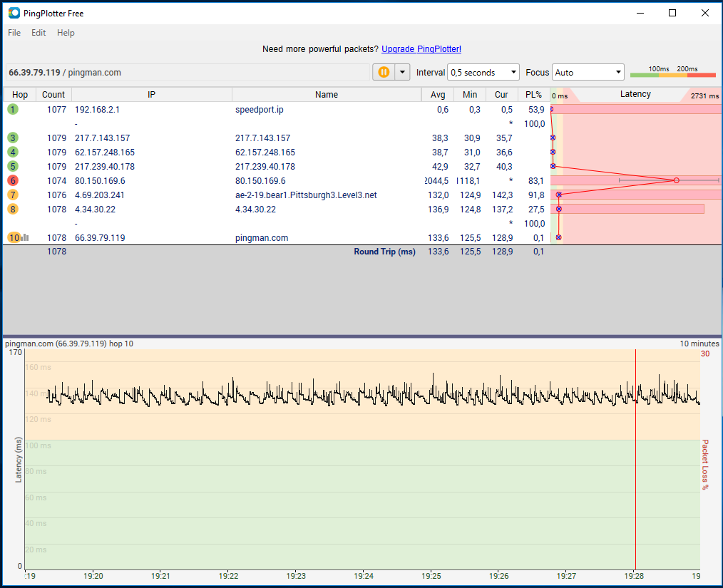
Task: Select hop 7 orange circle icon
Action: 13,195
